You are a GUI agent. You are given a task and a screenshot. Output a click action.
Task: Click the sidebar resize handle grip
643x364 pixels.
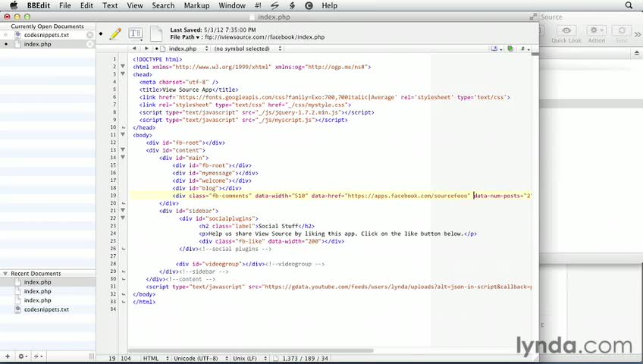click(92, 356)
